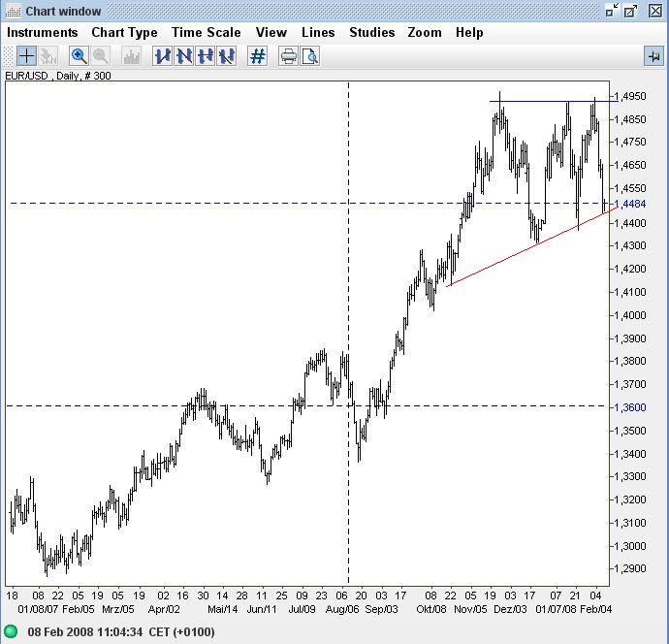Viewport: 669px width, 644px height.
Task: Click the red ascending support trendline
Action: tap(531, 246)
